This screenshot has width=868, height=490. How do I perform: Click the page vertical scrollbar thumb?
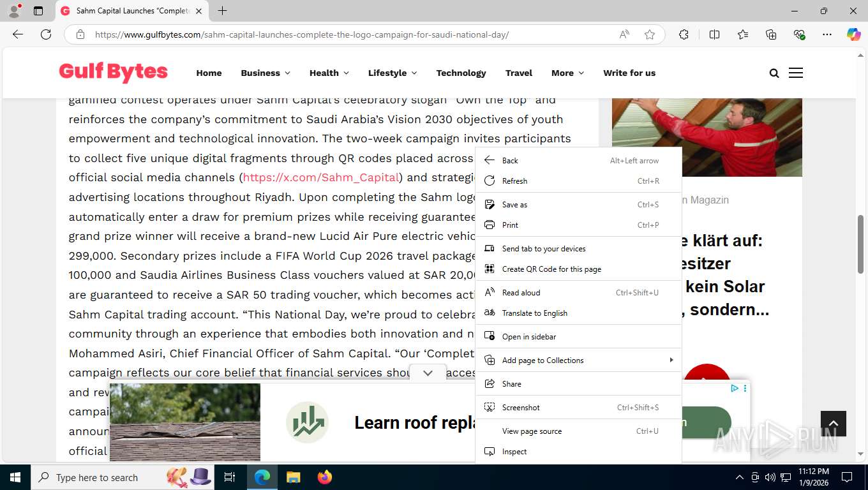(x=860, y=244)
